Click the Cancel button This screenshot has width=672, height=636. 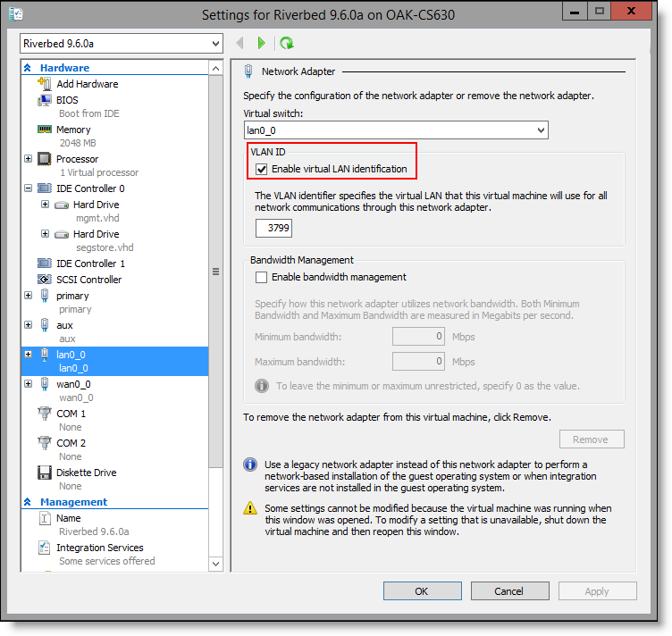510,591
